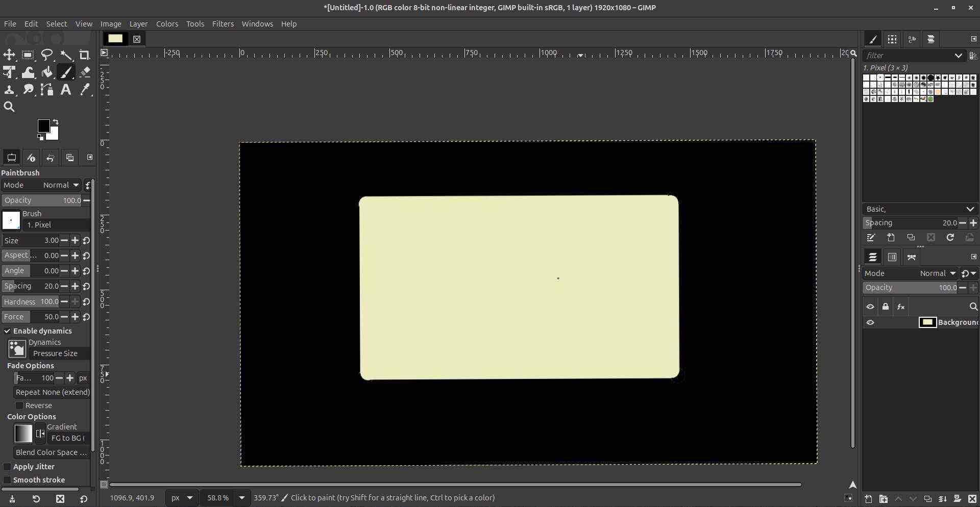Open the Repeat None (extend) dropdown

52,393
